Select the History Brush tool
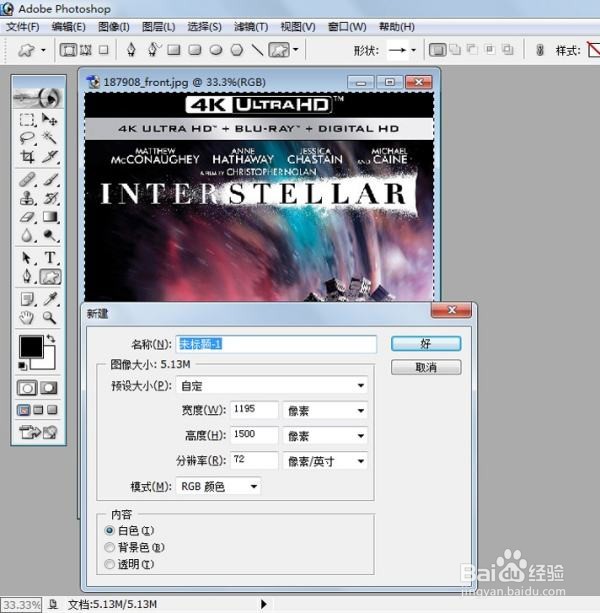Image resolution: width=600 pixels, height=613 pixels. click(50, 198)
